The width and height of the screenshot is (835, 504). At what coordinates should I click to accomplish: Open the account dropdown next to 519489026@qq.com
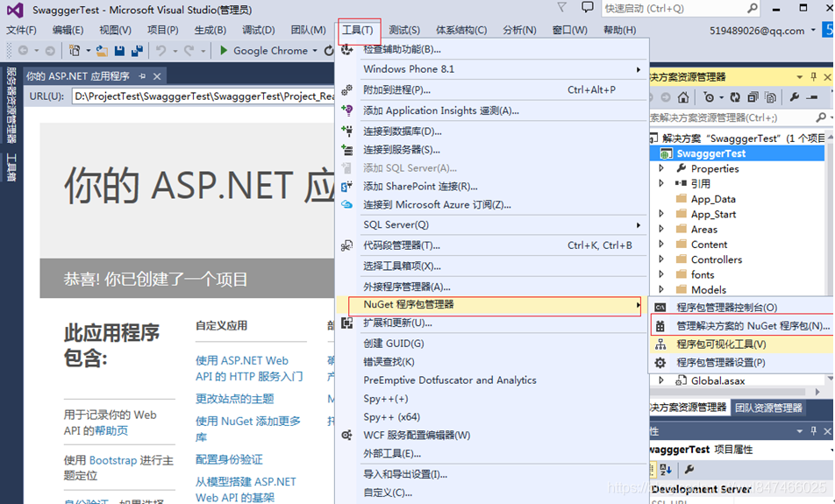click(813, 30)
